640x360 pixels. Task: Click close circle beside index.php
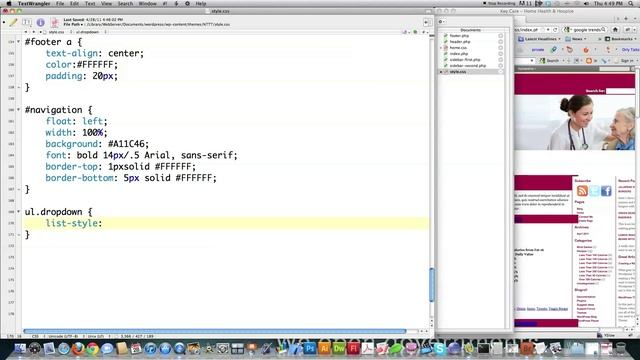coord(500,53)
